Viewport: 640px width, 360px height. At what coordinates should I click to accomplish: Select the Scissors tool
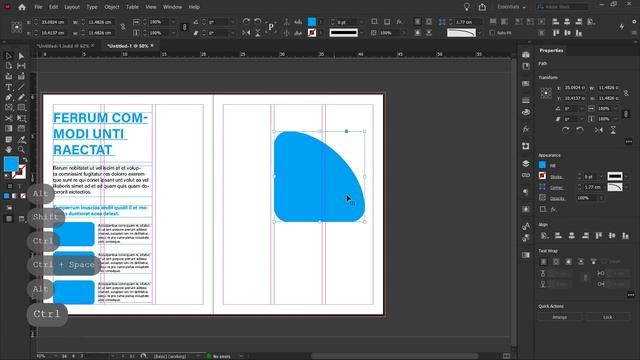click(x=8, y=118)
